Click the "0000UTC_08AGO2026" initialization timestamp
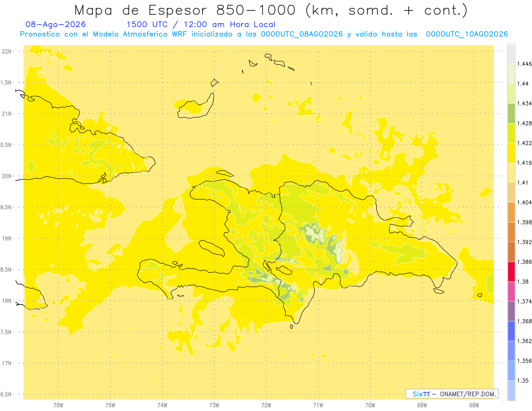The height and width of the screenshot is (411, 532). tap(302, 34)
